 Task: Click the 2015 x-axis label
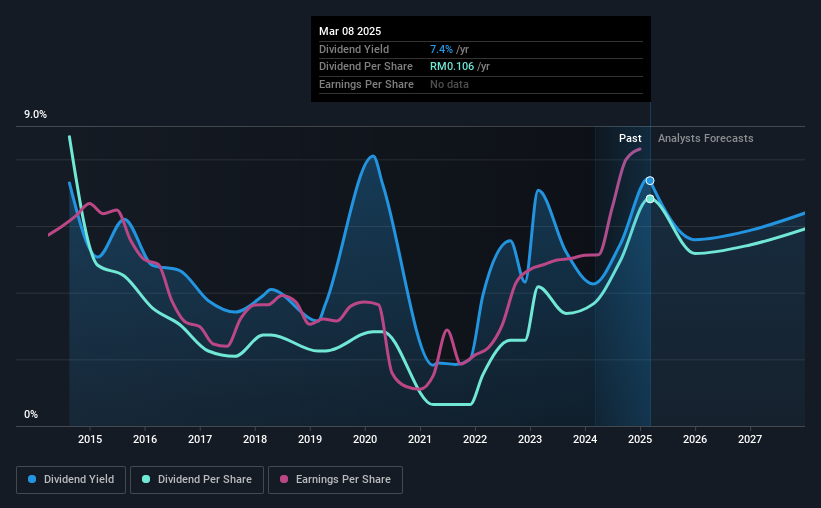click(x=90, y=439)
